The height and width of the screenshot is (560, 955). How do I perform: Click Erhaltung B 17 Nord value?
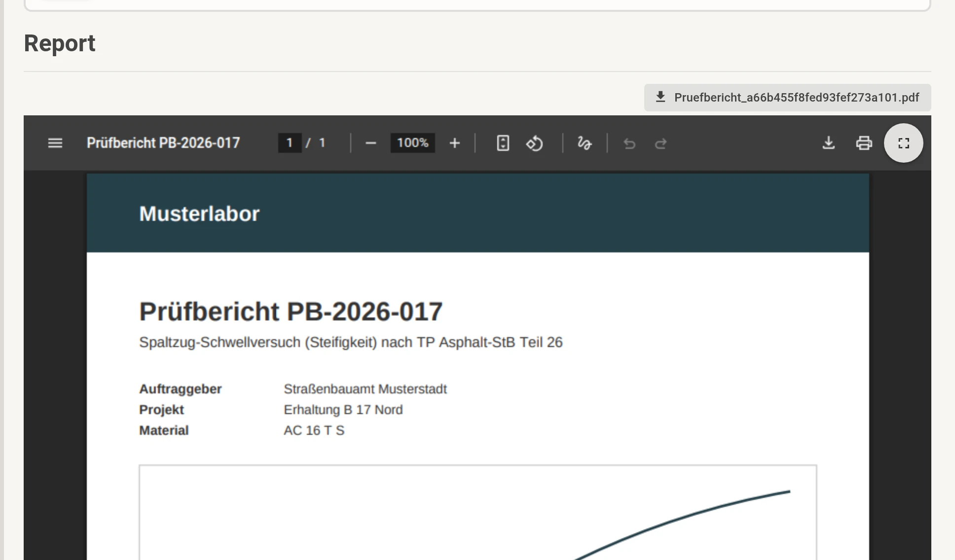coord(343,410)
